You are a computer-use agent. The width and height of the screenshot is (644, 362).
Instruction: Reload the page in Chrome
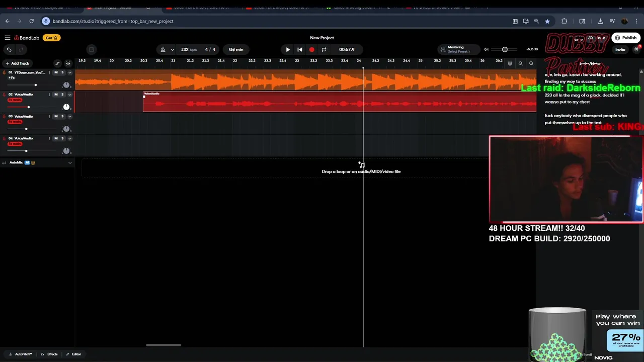point(31,21)
